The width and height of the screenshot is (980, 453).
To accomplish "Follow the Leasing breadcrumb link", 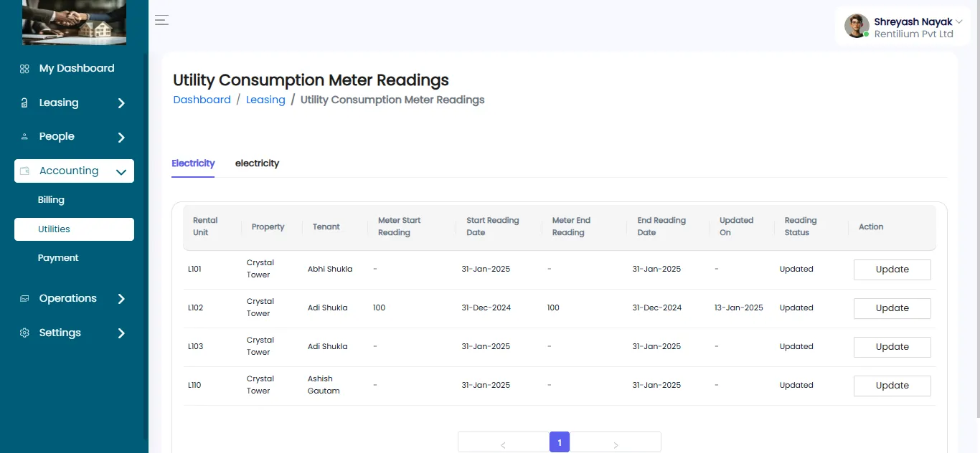I will 265,100.
